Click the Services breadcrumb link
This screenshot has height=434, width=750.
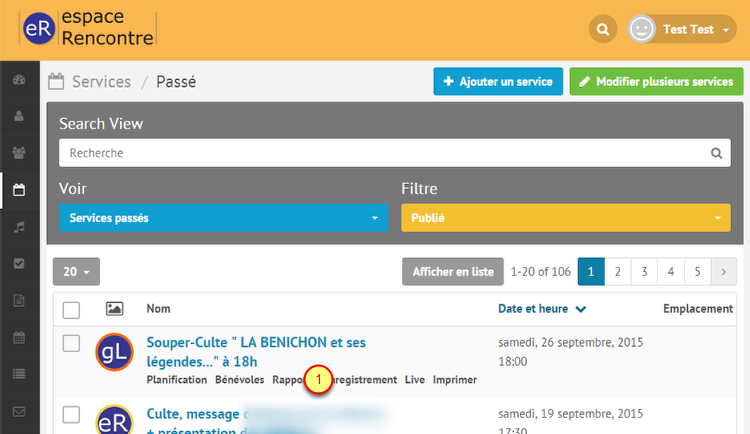101,82
